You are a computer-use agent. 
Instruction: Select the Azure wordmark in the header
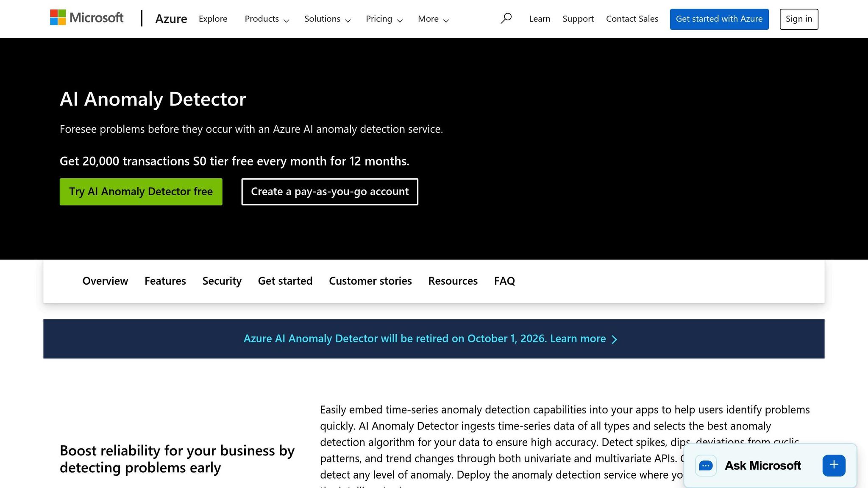coord(171,19)
